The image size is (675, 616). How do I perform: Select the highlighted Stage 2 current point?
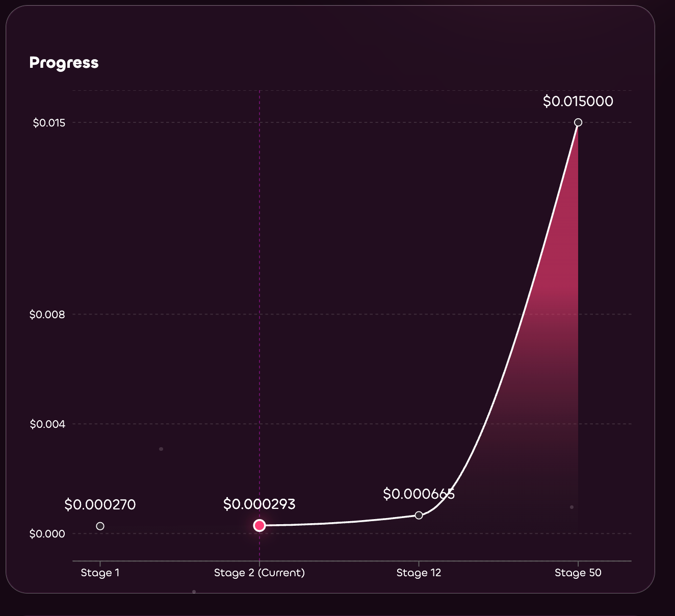pos(259,525)
